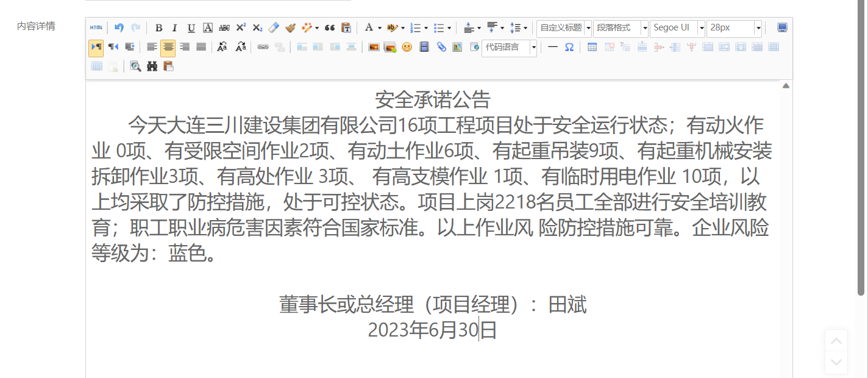Insert a video
The height and width of the screenshot is (378, 868).
click(x=424, y=47)
